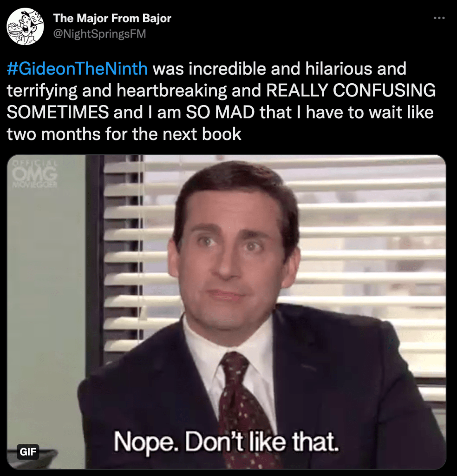Click the GIF badge on the media

[28, 451]
